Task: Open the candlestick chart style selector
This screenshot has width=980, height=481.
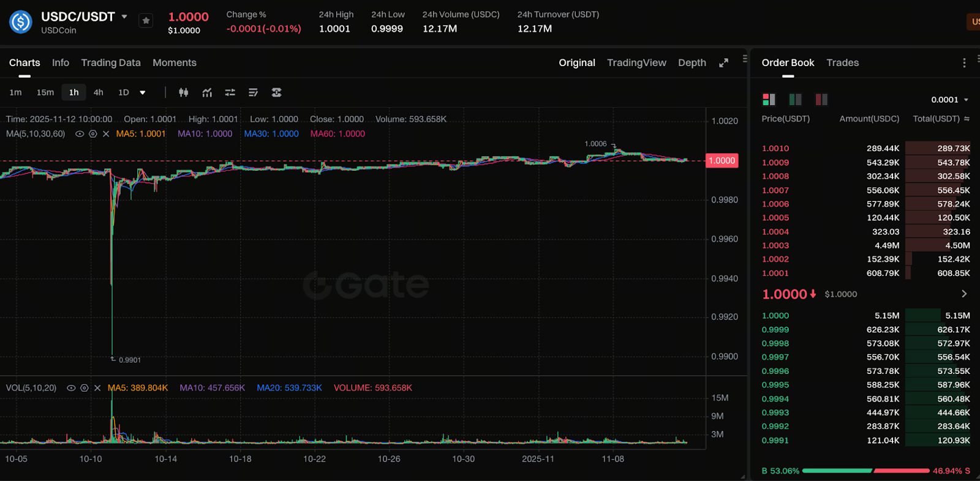Action: (x=183, y=92)
